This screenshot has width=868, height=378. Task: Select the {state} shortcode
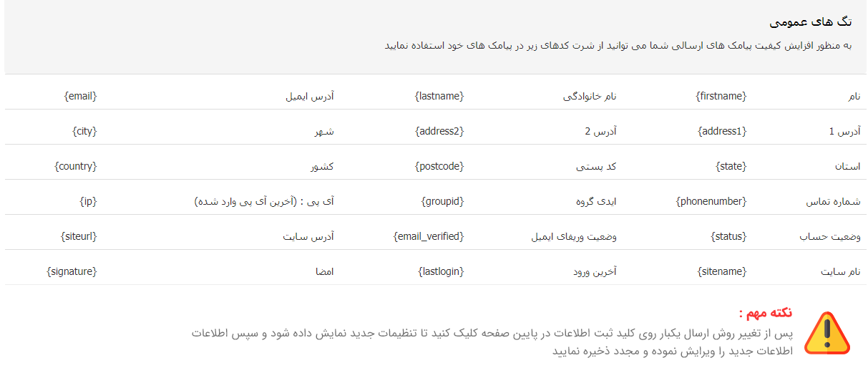click(x=731, y=166)
